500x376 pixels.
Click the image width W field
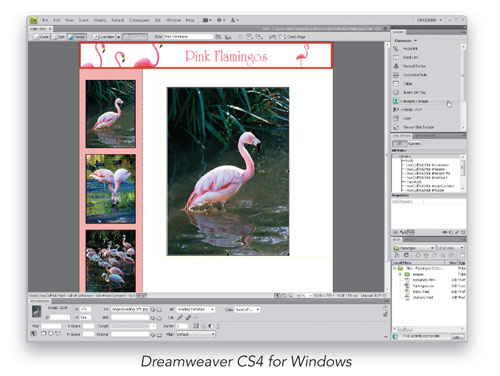(86, 310)
